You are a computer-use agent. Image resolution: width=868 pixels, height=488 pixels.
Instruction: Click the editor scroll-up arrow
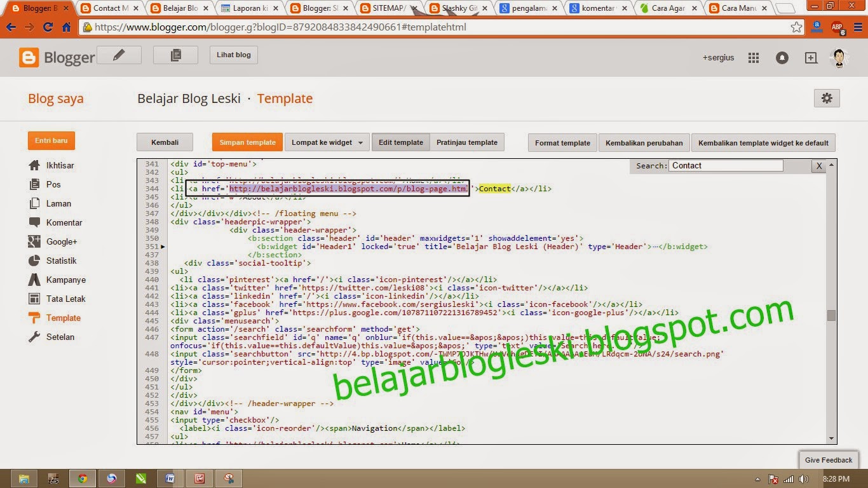[x=831, y=165]
